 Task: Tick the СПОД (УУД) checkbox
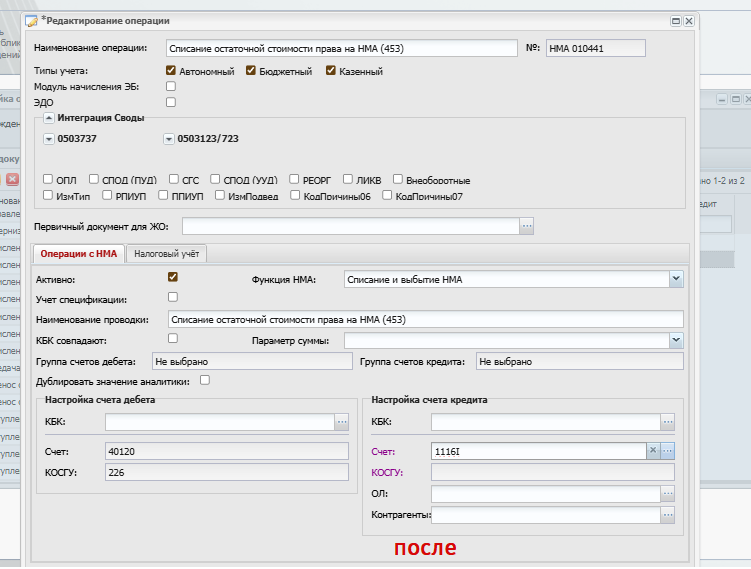coord(215,179)
